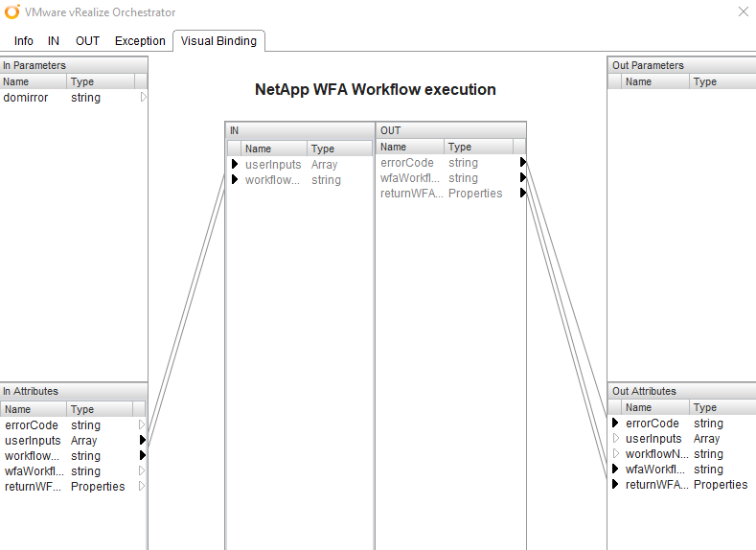Click workflowN... arrow in Out Attributes
The height and width of the screenshot is (550, 756).
tap(616, 453)
